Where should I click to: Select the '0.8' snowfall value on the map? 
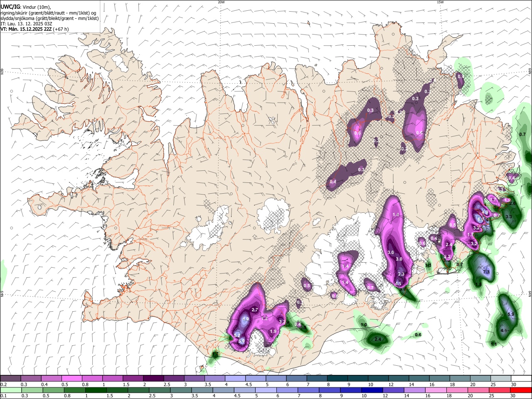coord(453,225)
